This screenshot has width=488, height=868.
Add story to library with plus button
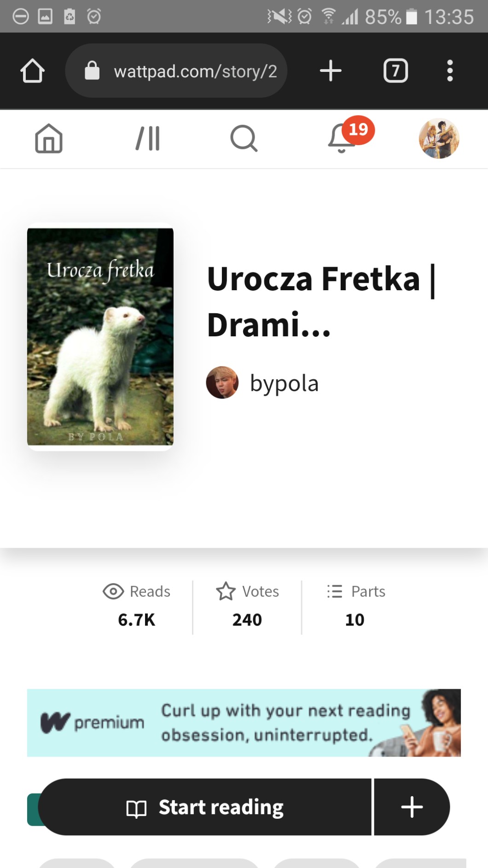tap(412, 807)
